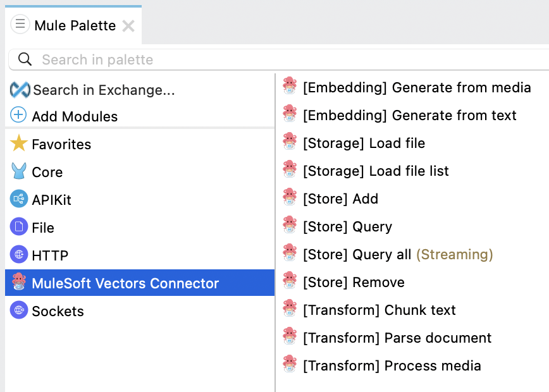Select [Transform] Chunk text operation
The width and height of the screenshot is (549, 392).
(x=379, y=310)
